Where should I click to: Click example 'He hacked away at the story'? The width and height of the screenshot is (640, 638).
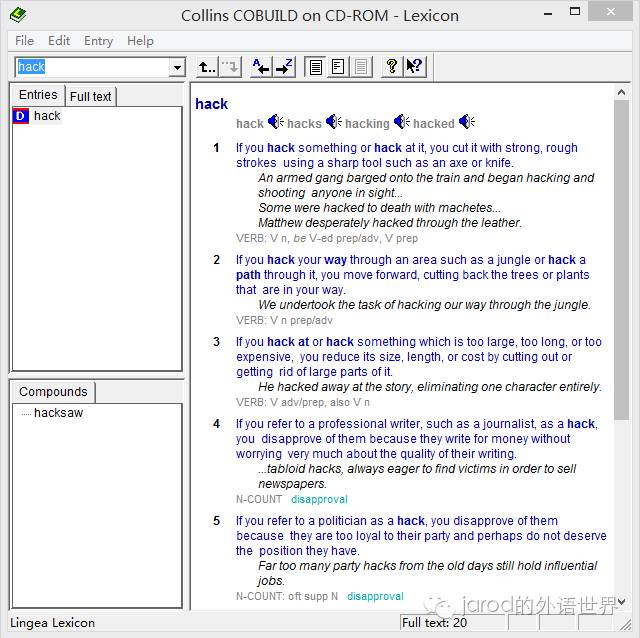pyautogui.click(x=430, y=387)
